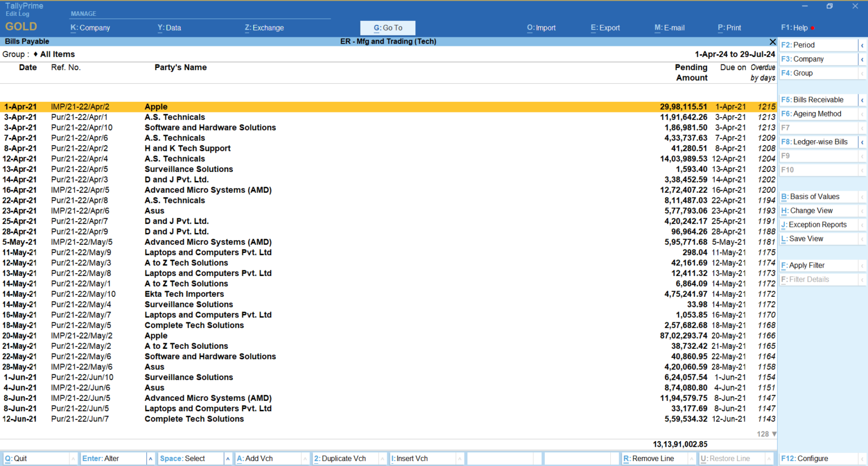
Task: Open the Go To menu
Action: [x=388, y=27]
